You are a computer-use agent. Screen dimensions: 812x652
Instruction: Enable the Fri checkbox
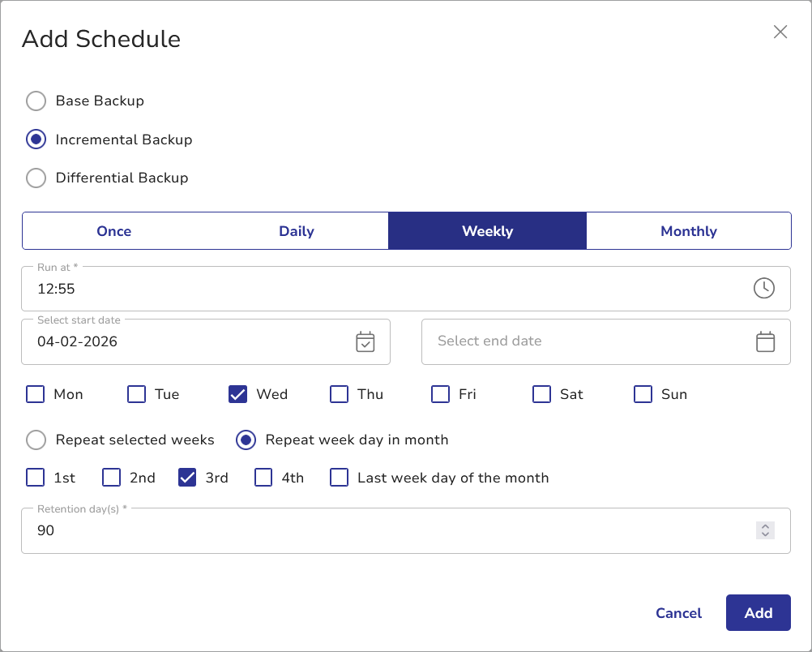440,394
